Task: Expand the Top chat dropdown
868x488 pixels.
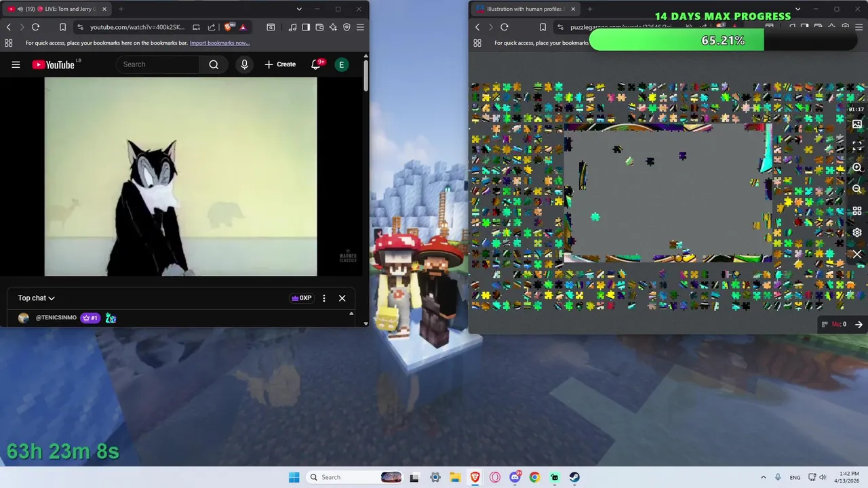Action: coord(36,298)
